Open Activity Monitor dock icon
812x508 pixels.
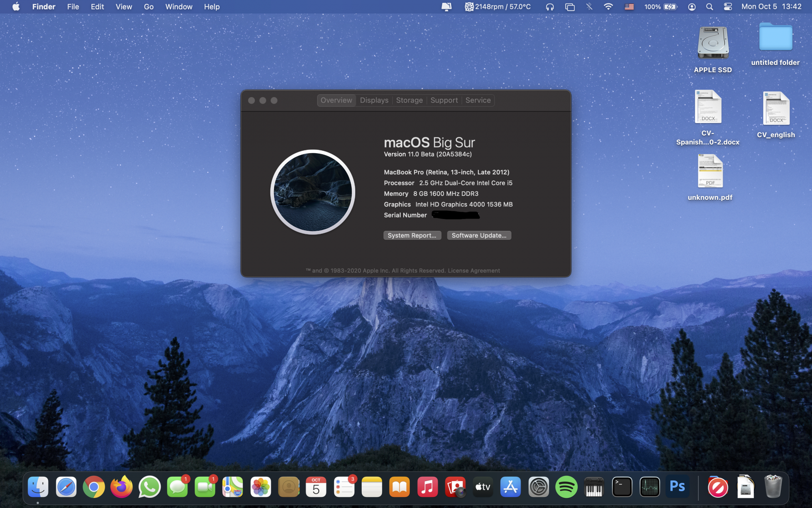650,486
